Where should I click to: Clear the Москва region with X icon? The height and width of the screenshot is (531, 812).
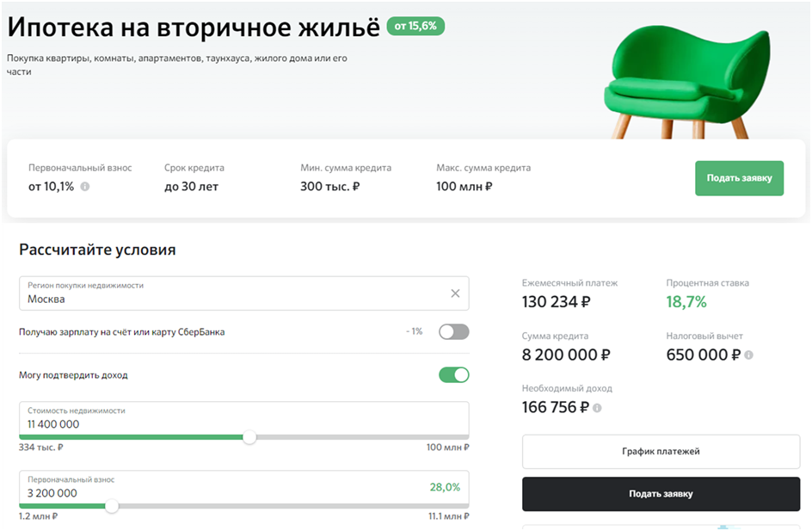pyautogui.click(x=455, y=293)
